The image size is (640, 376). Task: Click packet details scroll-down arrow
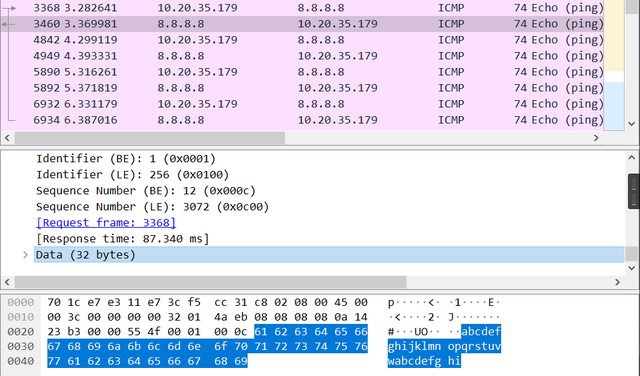pyautogui.click(x=632, y=268)
